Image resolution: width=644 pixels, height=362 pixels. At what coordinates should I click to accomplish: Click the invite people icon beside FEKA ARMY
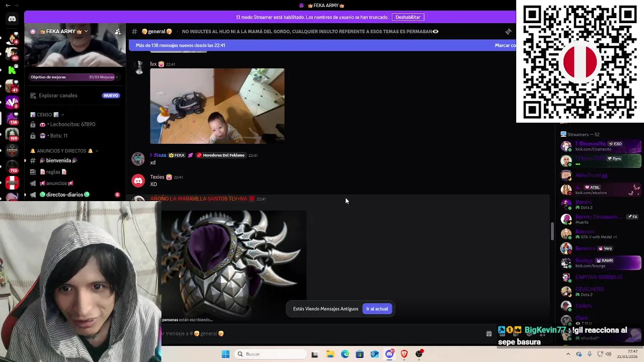click(118, 31)
